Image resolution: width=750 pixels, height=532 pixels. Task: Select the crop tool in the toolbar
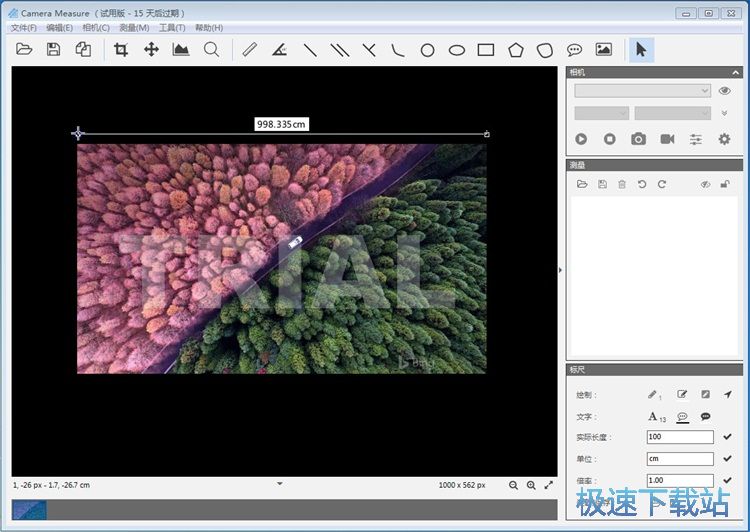click(x=121, y=49)
